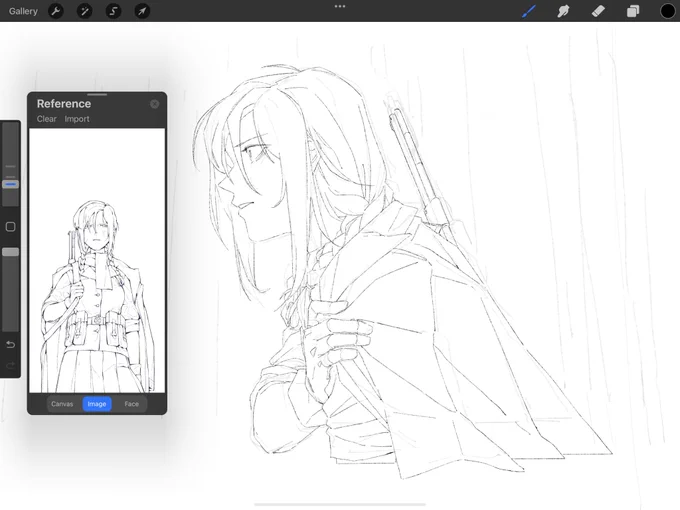Screen dimensions: 680x510
Task: Return to the Gallery
Action: point(23,11)
